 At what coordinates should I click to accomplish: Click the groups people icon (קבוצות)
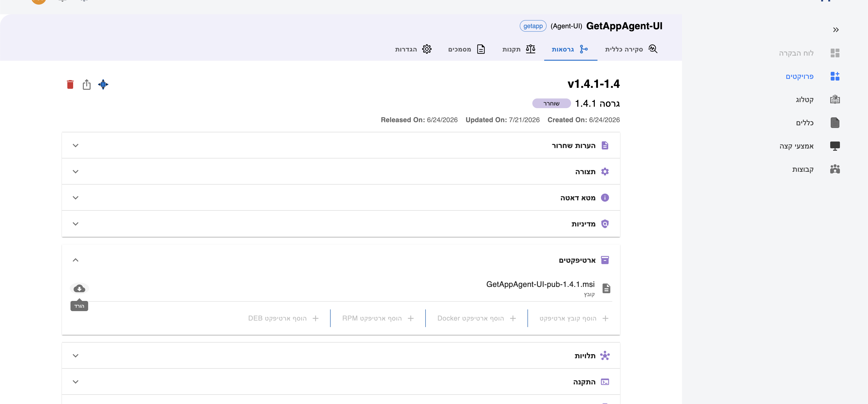[835, 169]
